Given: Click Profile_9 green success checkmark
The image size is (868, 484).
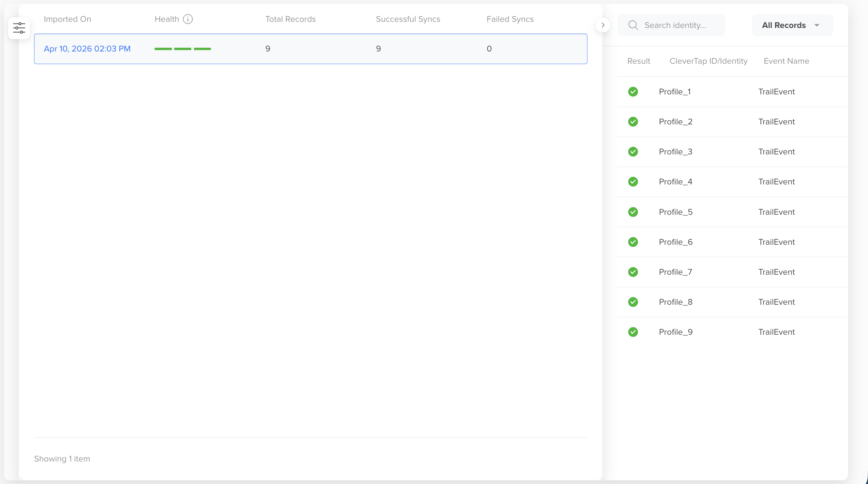Looking at the screenshot, I should click(x=633, y=332).
